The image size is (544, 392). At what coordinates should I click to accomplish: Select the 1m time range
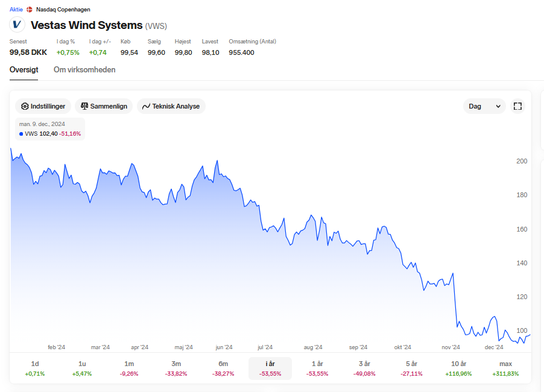click(129, 368)
